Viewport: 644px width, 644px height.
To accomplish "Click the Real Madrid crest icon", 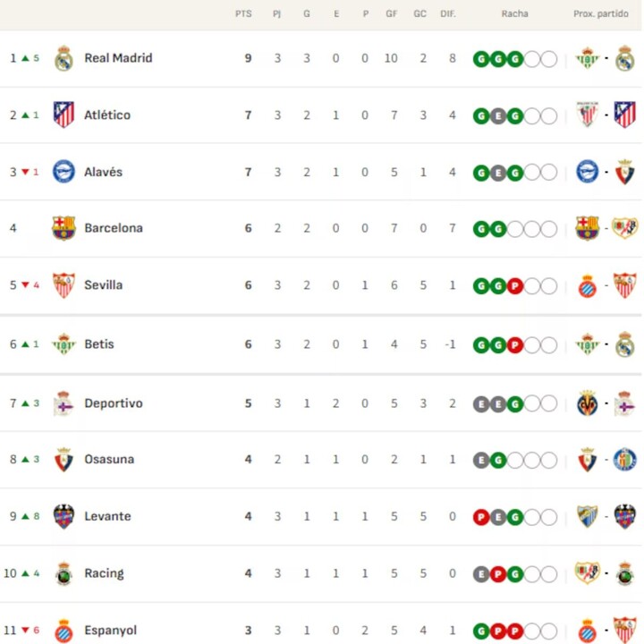I will pyautogui.click(x=64, y=58).
